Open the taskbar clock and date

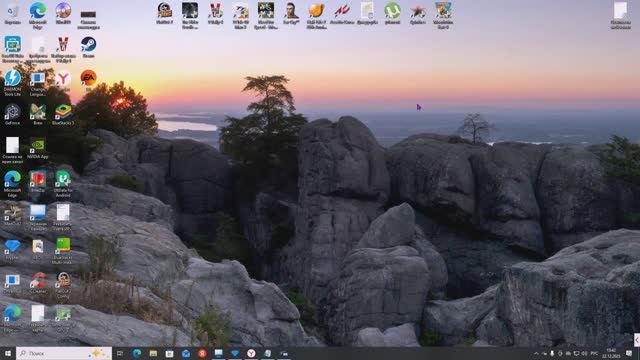click(x=611, y=353)
